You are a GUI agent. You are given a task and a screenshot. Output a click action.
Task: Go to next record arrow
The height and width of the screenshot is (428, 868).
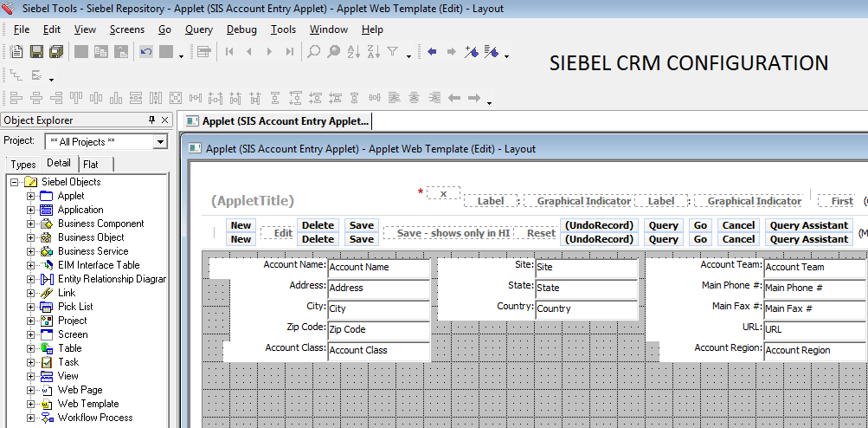(x=270, y=52)
